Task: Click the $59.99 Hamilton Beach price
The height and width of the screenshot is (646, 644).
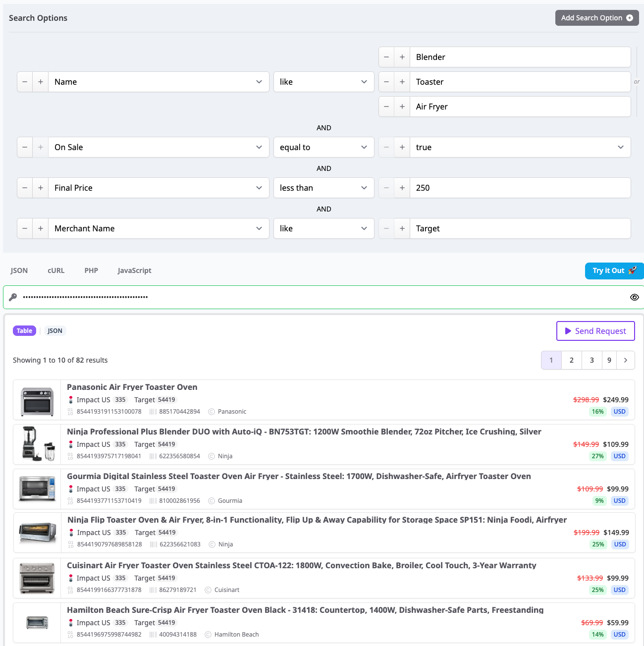Action: click(618, 623)
